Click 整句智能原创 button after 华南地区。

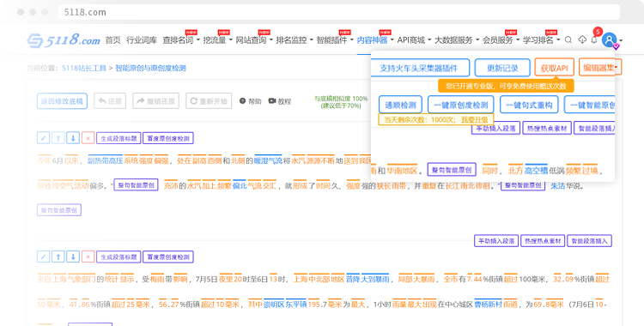452,170
